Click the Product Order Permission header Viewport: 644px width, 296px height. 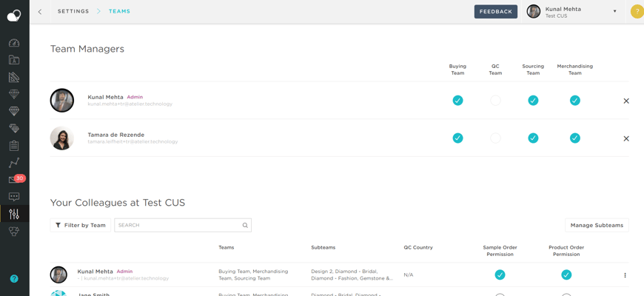(566, 251)
